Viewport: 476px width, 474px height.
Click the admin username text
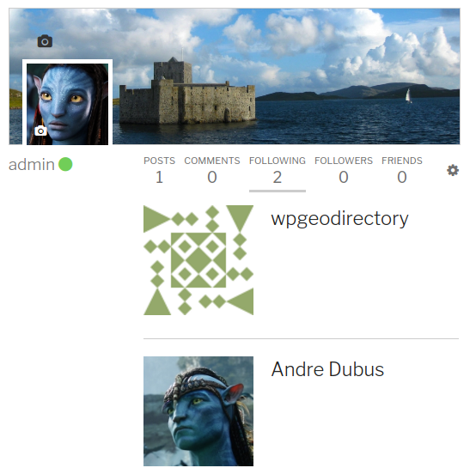32,165
